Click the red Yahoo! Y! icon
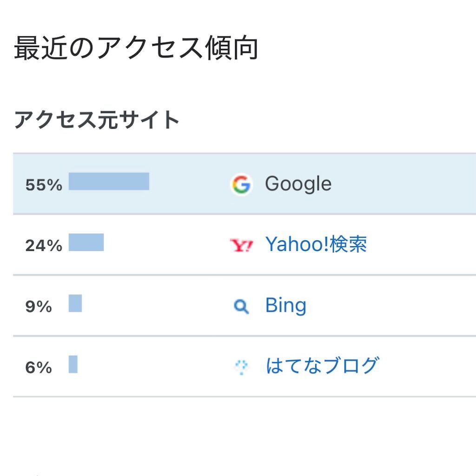This screenshot has height=476, width=476. (x=241, y=245)
